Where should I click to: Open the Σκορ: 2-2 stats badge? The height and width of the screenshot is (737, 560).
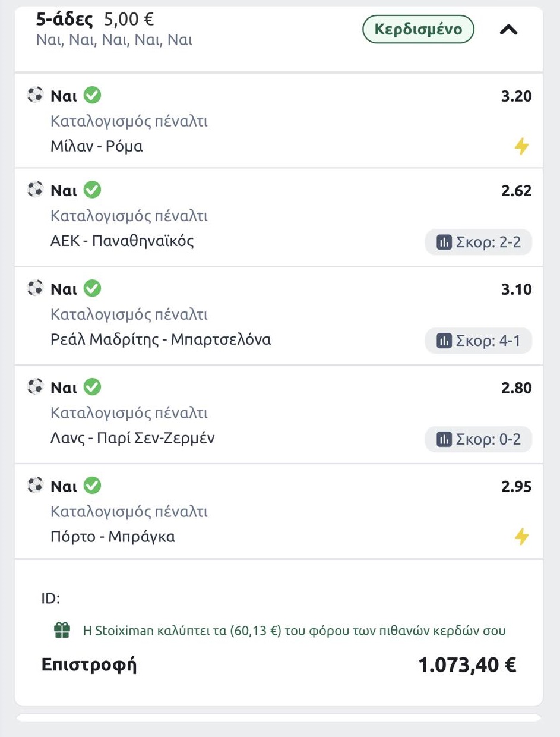pos(479,242)
